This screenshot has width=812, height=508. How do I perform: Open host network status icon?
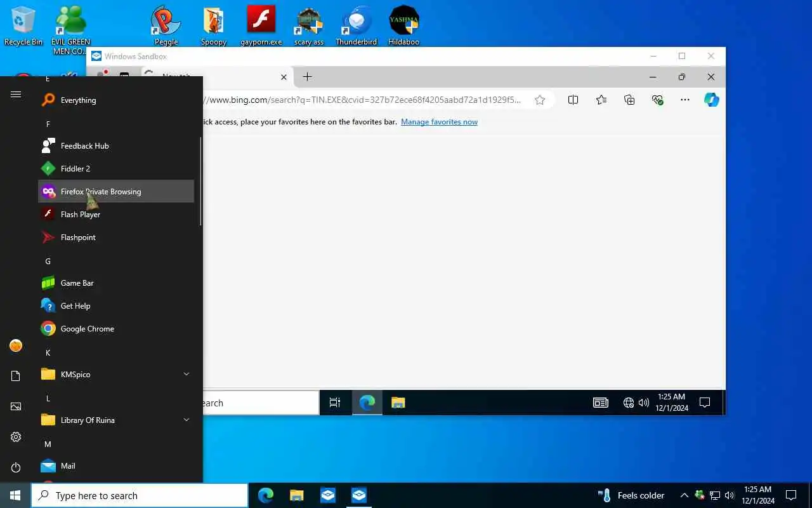(x=715, y=495)
